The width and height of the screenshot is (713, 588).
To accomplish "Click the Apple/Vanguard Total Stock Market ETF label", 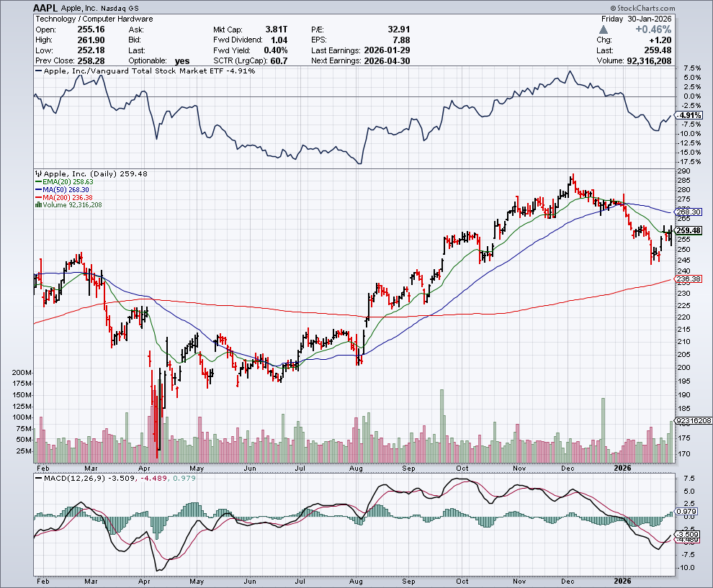I will (140, 71).
